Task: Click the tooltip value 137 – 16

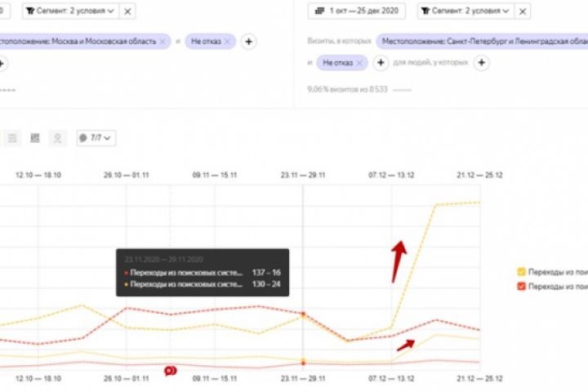Action: (266, 272)
